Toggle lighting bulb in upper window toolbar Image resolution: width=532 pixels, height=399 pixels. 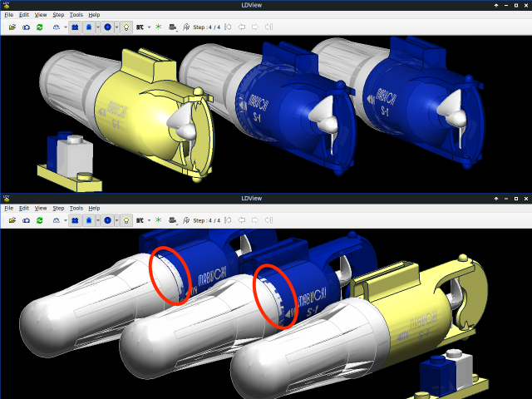tap(126, 27)
